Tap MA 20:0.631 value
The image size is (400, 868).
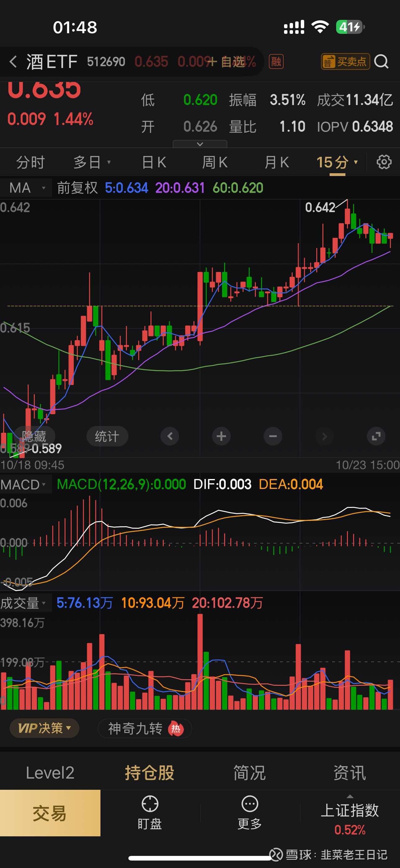point(180,188)
